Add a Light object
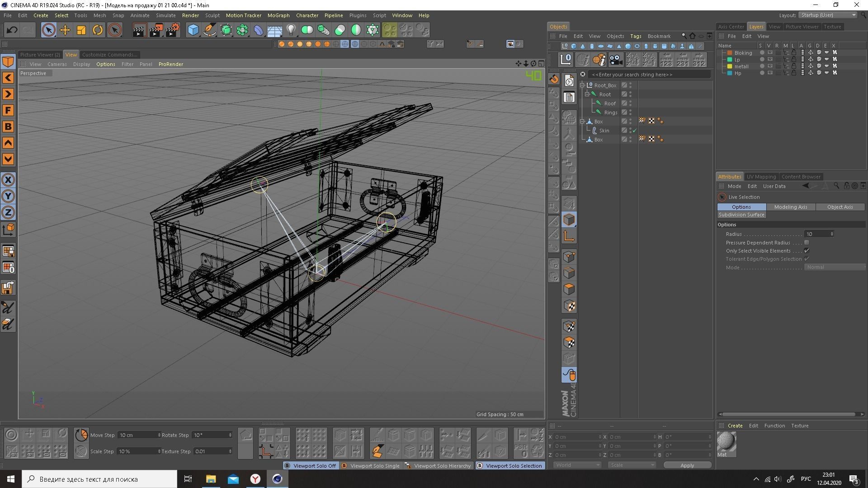868x488 pixels. click(x=291, y=30)
